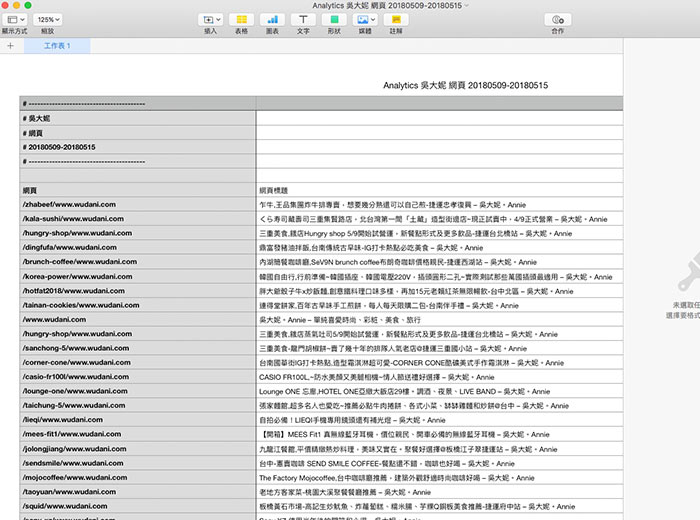Select cell /lieqi/www.wudani.com
This screenshot has height=520, width=700.
(x=138, y=420)
